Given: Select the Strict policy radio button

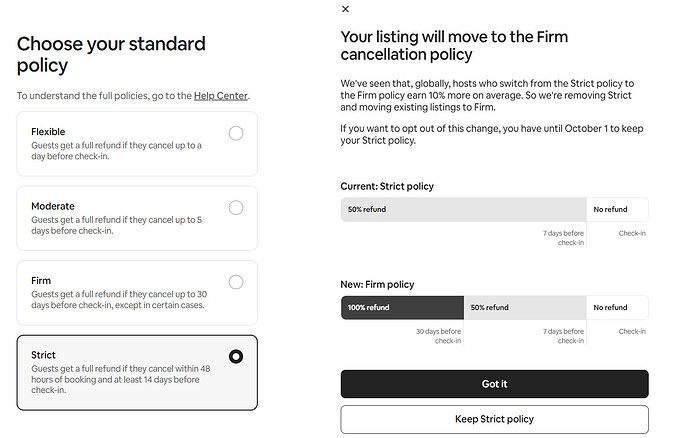Looking at the screenshot, I should (236, 356).
